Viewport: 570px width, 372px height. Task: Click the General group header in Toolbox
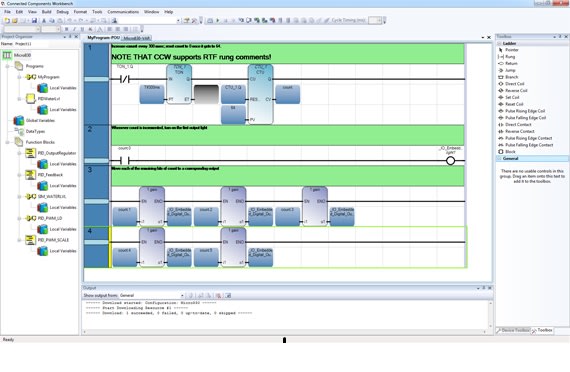coord(532,159)
